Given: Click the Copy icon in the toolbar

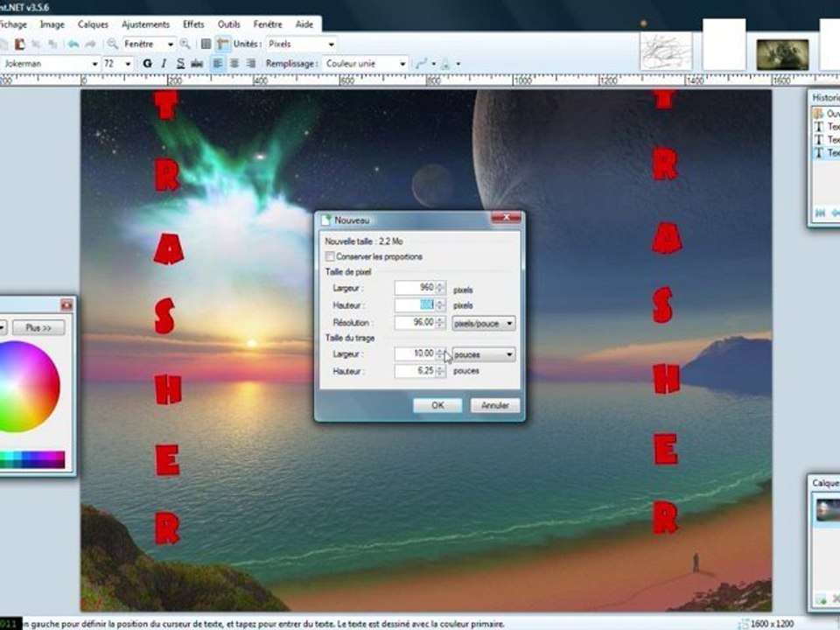Looking at the screenshot, I should coord(52,44).
